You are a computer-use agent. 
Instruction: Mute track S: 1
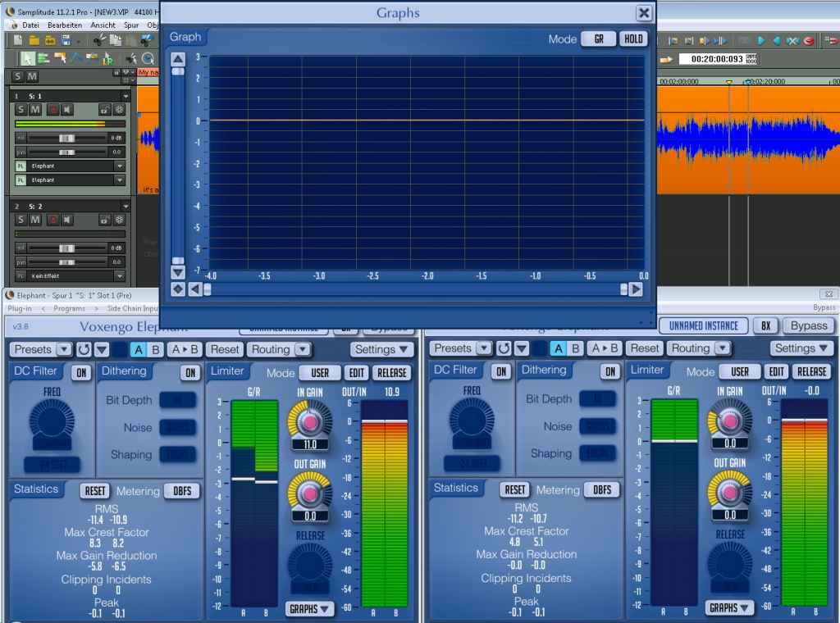point(35,110)
